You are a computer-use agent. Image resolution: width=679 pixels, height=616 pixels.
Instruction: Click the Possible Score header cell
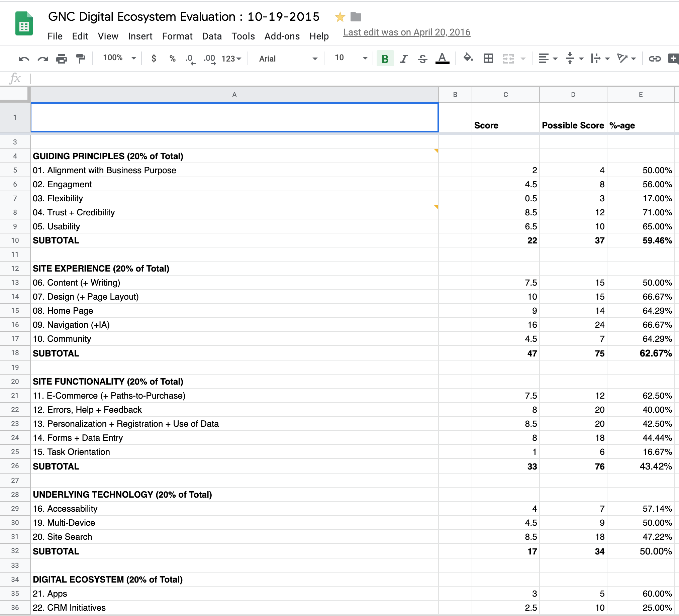tap(573, 117)
